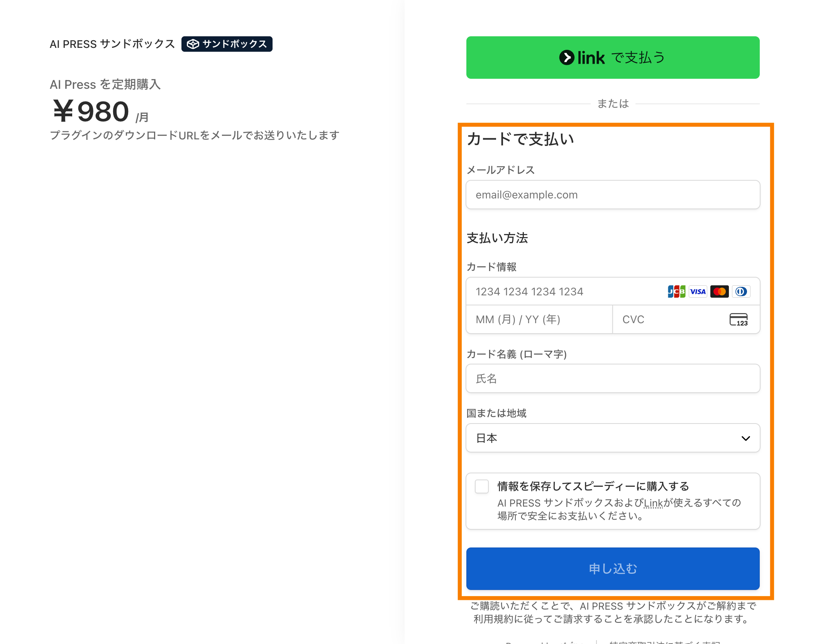
Task: Click the JCB card brand icon
Action: point(676,291)
